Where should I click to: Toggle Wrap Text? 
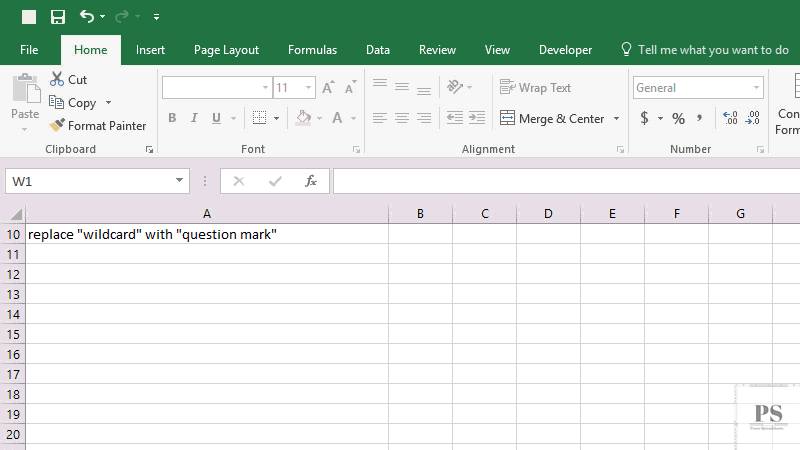pyautogui.click(x=535, y=88)
